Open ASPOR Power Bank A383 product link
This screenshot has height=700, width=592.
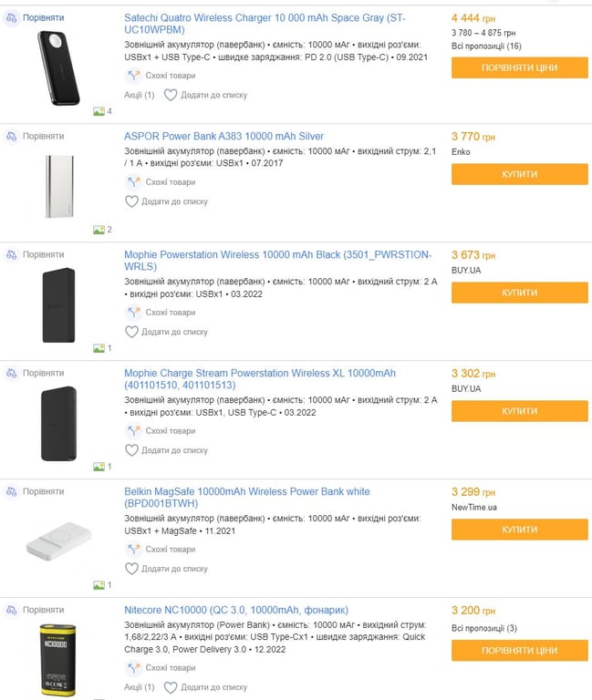pyautogui.click(x=223, y=137)
